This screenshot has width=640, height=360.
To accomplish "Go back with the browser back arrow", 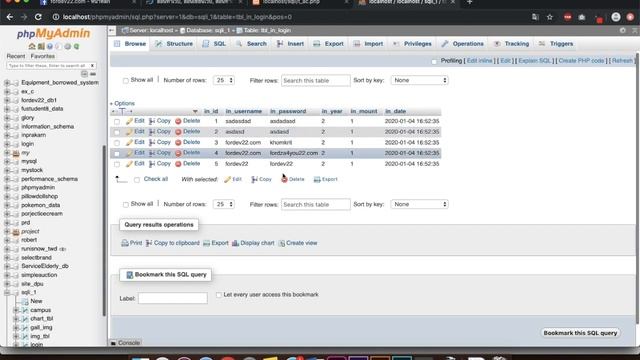I will (x=10, y=17).
